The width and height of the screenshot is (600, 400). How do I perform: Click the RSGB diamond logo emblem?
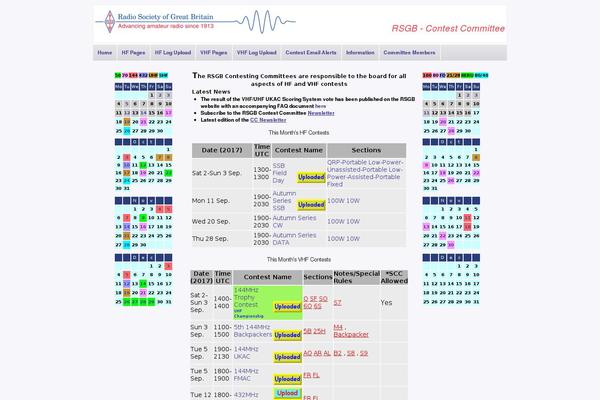click(x=110, y=22)
